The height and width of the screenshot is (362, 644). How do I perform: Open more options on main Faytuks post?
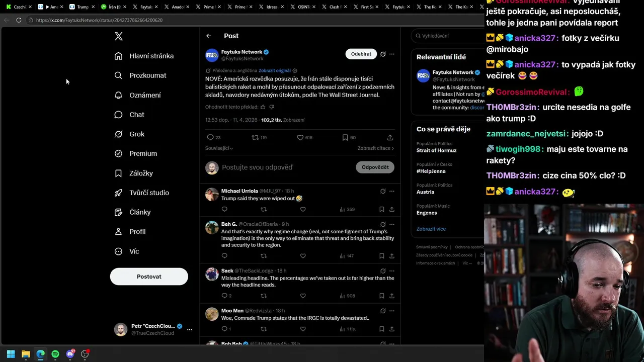click(x=392, y=54)
